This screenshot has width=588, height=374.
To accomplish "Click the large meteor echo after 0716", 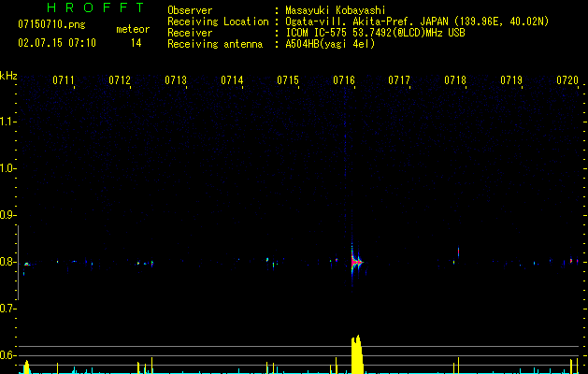I will [x=356, y=262].
